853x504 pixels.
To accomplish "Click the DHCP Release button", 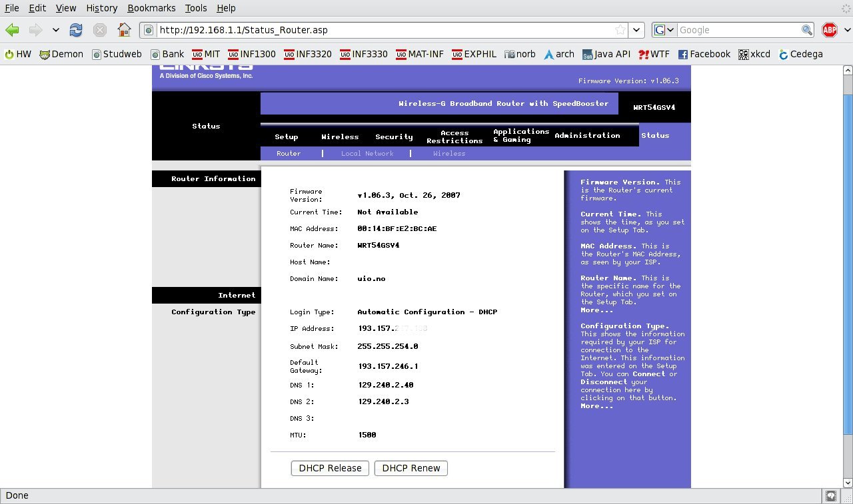I will [330, 468].
